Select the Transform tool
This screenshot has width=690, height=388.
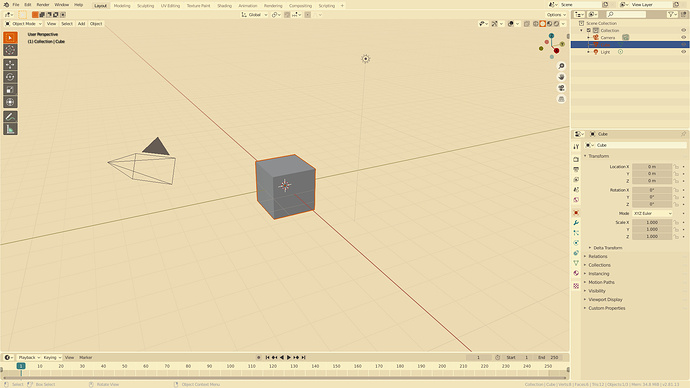(10, 102)
